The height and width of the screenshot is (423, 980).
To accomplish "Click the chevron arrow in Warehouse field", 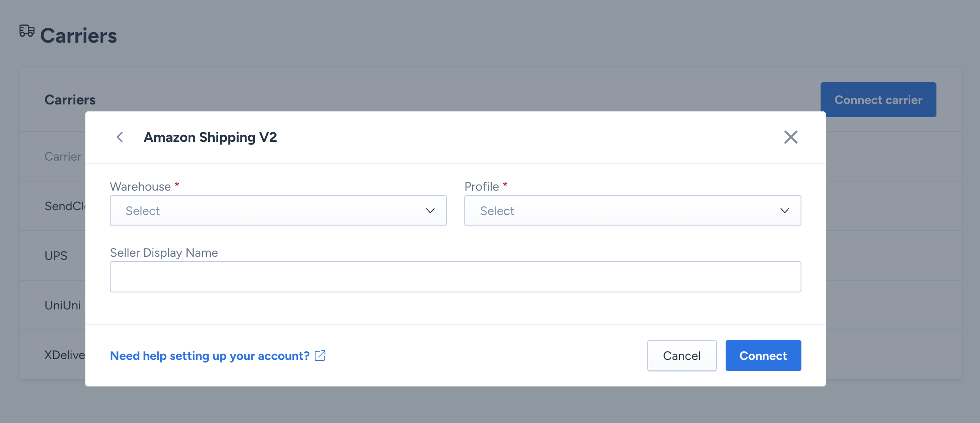I will tap(430, 211).
